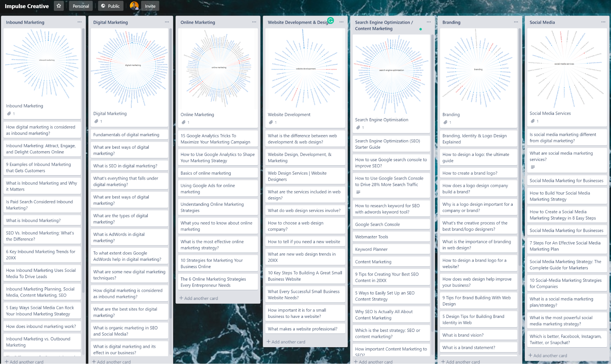Click the plus icon under Online Marketing list
The width and height of the screenshot is (611, 364).
click(181, 298)
